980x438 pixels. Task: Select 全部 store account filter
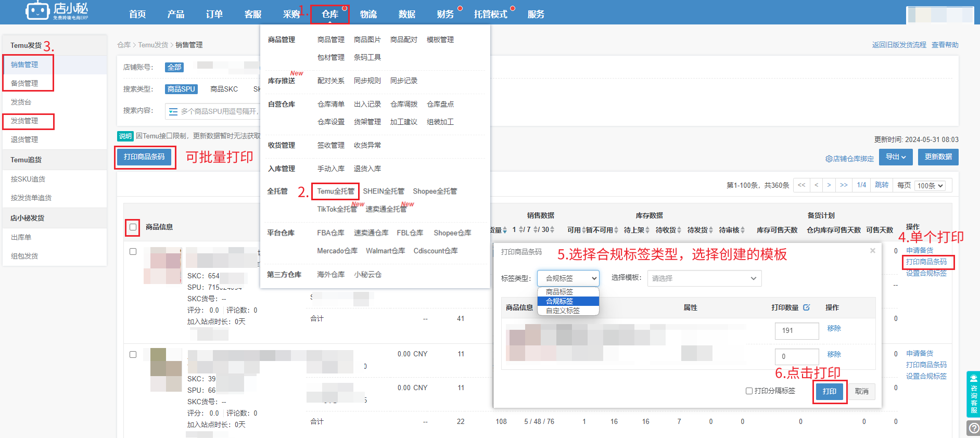pos(174,67)
